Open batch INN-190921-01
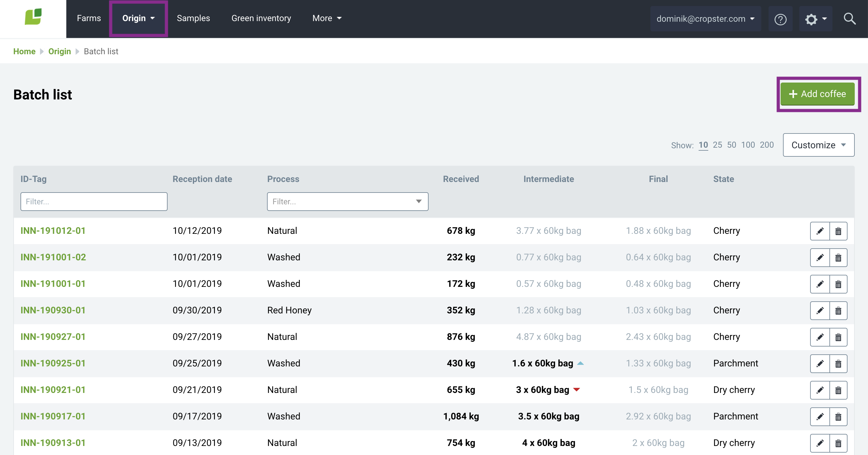This screenshot has width=868, height=455. (x=53, y=390)
